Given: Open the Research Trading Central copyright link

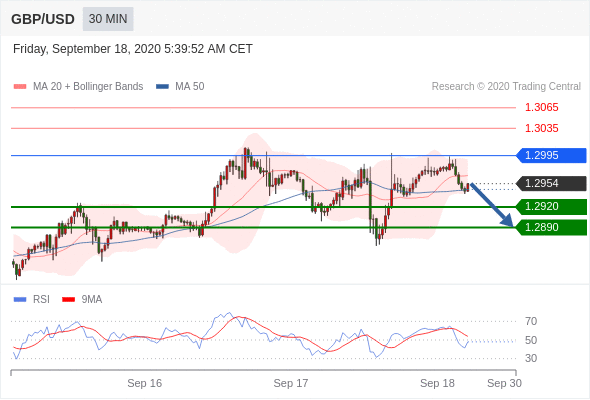Looking at the screenshot, I should [x=506, y=87].
